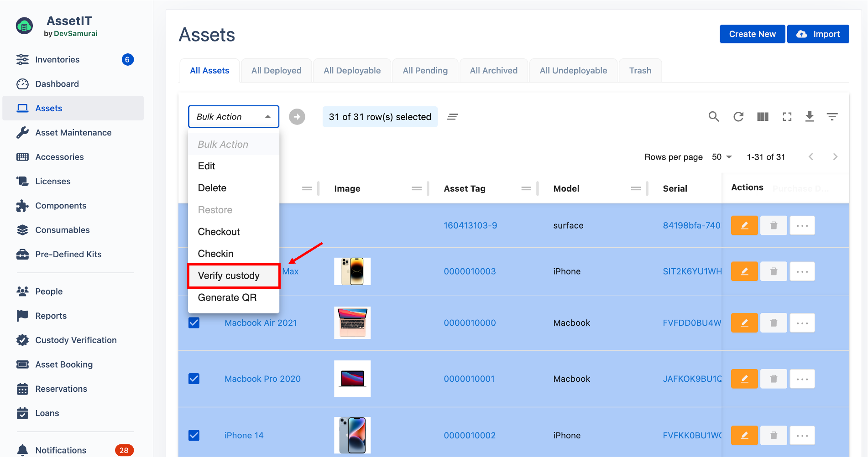Uncheck the Macbook Pro 2020 row checkbox

(194, 379)
